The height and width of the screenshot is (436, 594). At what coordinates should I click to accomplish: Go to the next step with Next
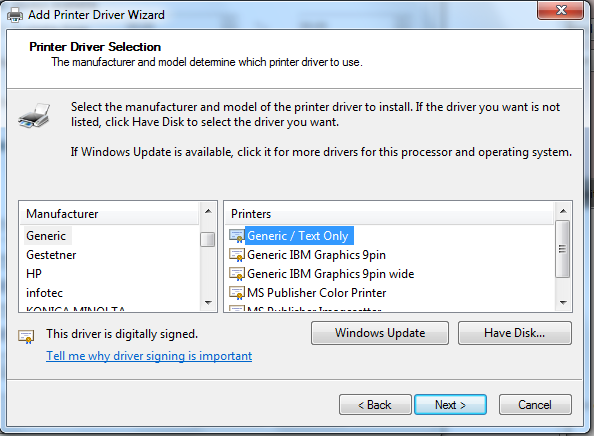450,405
